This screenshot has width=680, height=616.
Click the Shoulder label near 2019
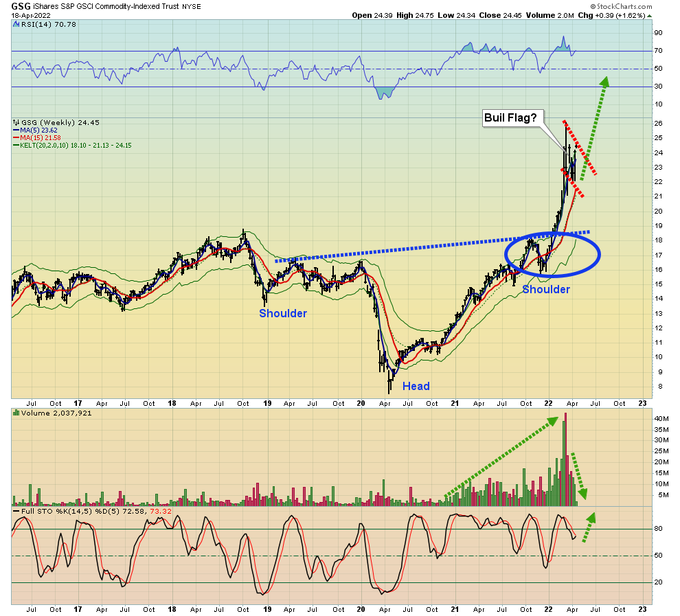(x=283, y=313)
